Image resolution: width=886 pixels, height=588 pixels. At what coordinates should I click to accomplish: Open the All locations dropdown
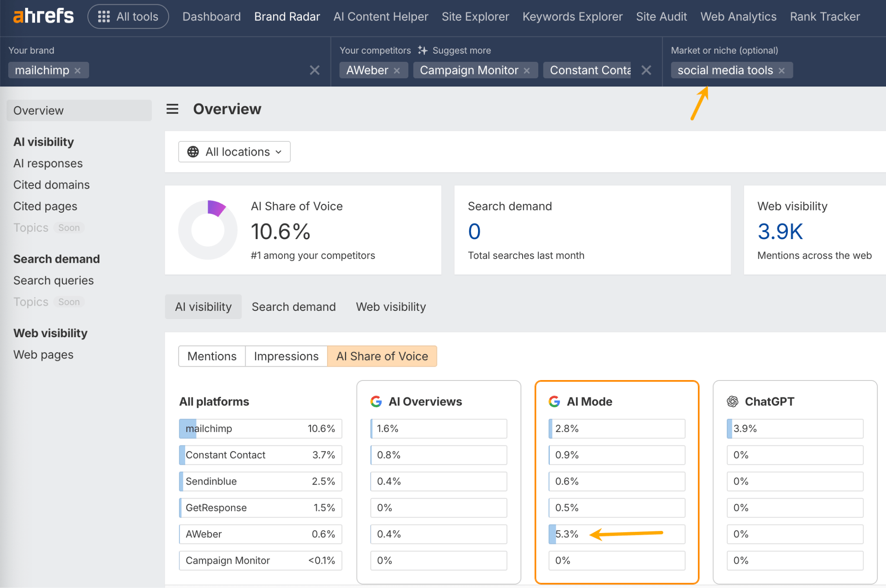click(x=234, y=152)
